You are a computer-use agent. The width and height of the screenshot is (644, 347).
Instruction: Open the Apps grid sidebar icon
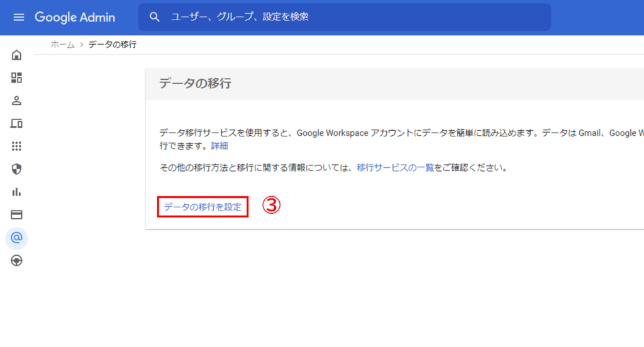point(16,146)
